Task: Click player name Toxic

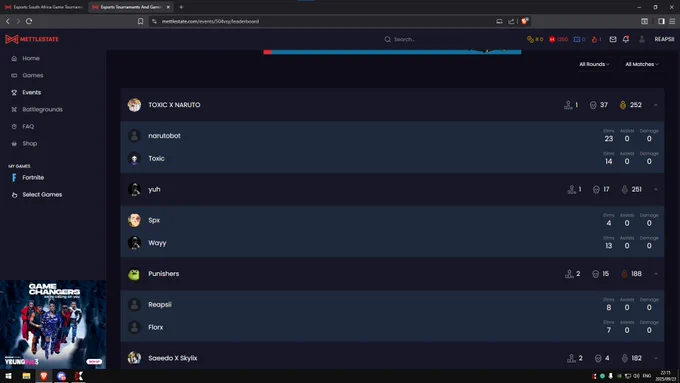Action: coord(156,158)
